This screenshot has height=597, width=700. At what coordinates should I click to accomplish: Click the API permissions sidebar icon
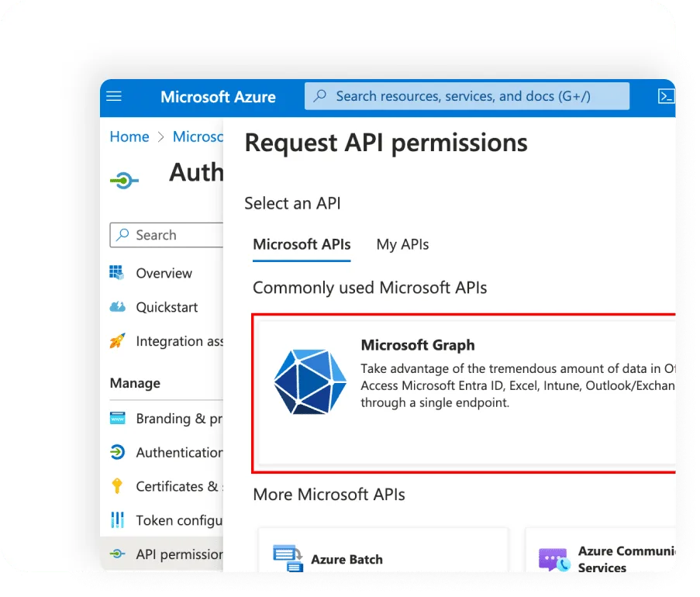point(117,554)
